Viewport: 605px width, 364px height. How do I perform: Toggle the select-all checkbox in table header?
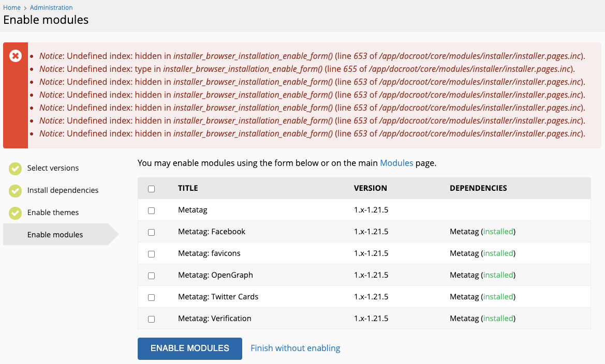pyautogui.click(x=151, y=189)
